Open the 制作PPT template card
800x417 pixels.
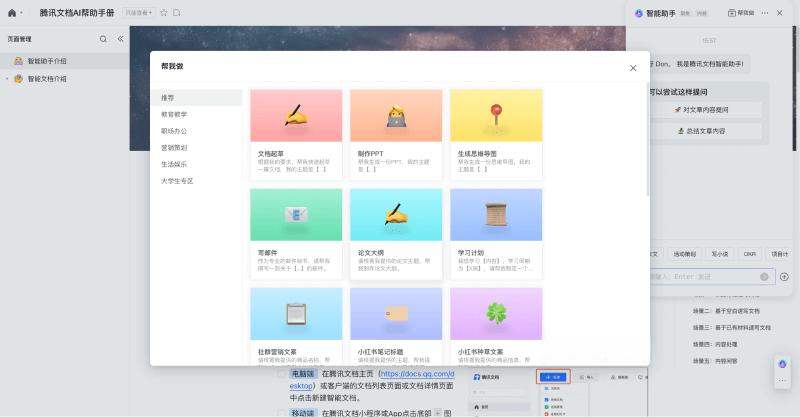click(396, 134)
